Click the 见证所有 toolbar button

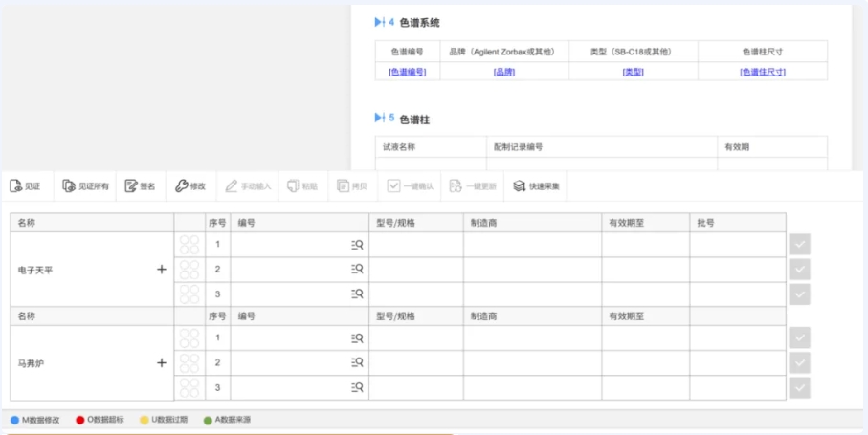click(85, 186)
